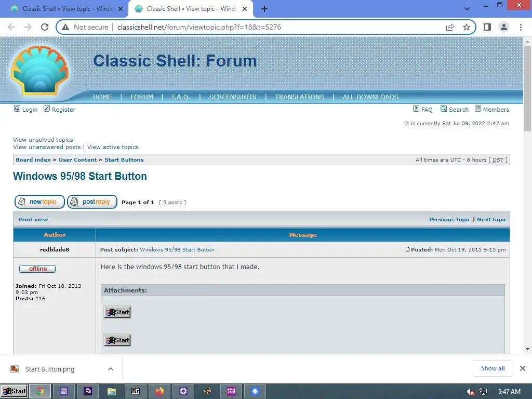Click the scrollbar down arrow
The image size is (532, 399).
coord(527,349)
